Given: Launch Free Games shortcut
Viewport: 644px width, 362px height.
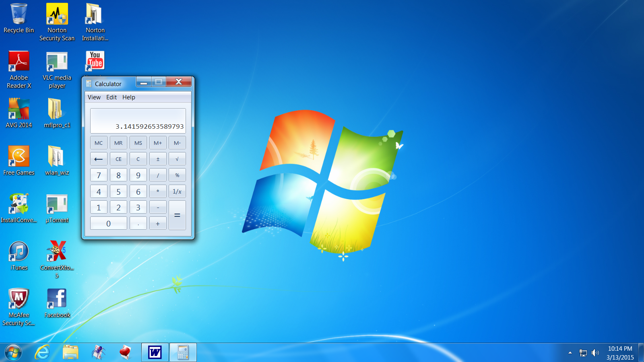Looking at the screenshot, I should point(19,160).
